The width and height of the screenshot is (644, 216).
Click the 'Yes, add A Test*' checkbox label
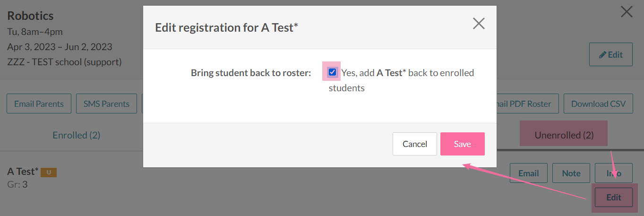point(407,73)
